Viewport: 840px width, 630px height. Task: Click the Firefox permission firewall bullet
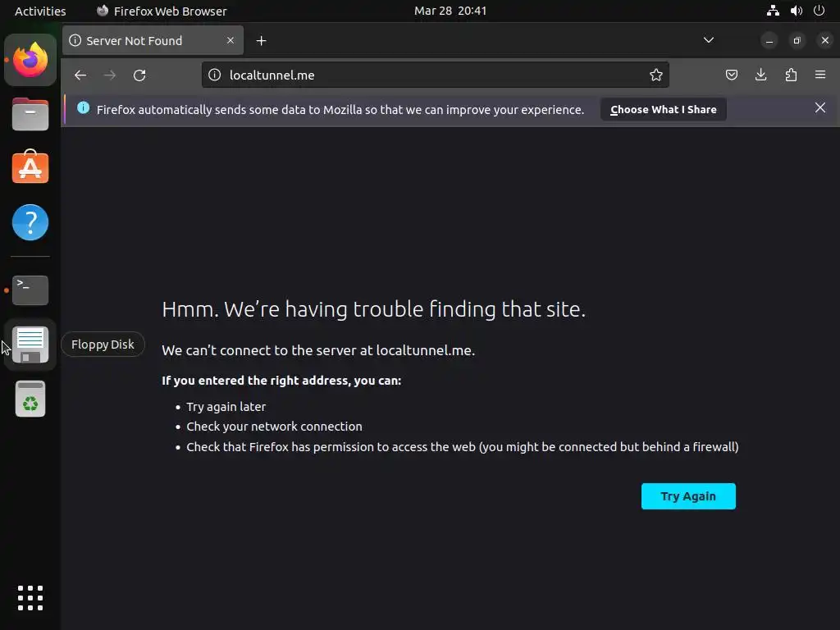(463, 447)
